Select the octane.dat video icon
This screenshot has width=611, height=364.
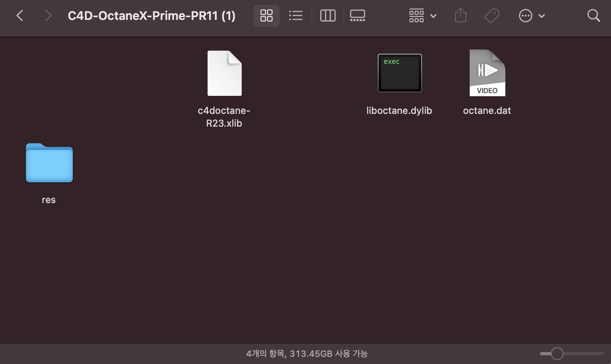487,73
